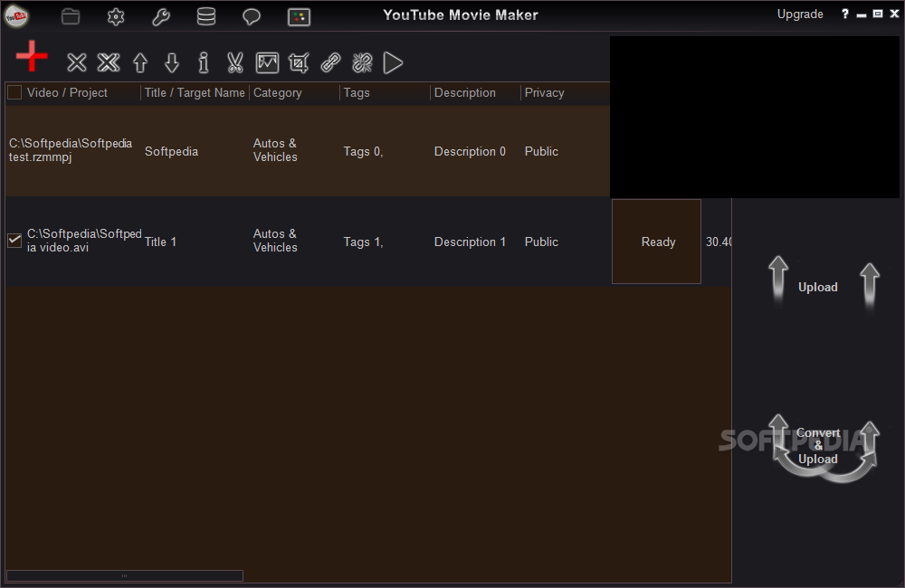Click the 'Tags 0,' cell
This screenshot has height=588, width=905.
point(363,151)
